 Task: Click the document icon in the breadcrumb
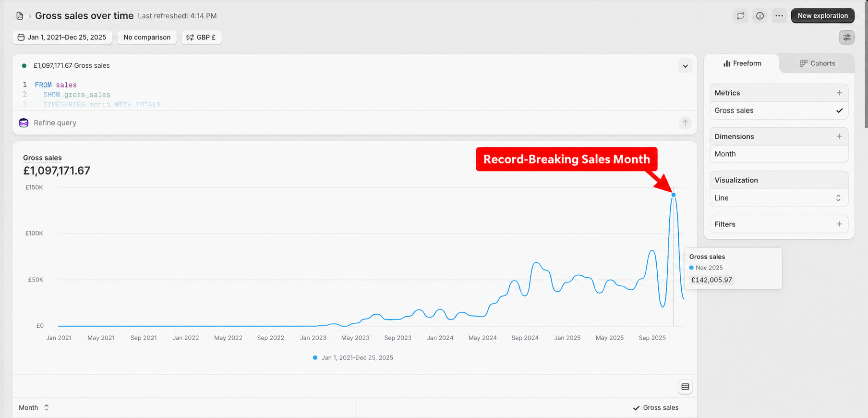click(x=20, y=16)
